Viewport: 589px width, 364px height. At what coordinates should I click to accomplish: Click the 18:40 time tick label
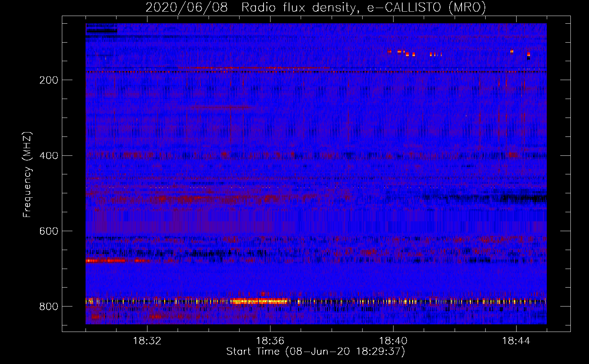coord(393,341)
